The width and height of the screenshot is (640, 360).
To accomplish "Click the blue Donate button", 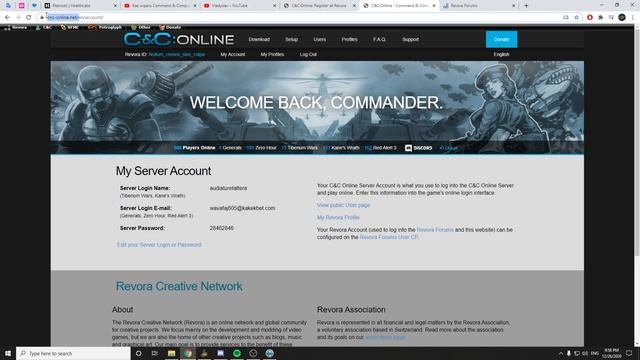I will (501, 39).
